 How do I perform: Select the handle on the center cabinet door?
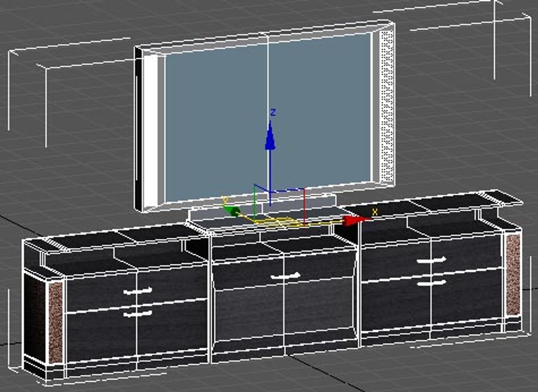(x=286, y=276)
